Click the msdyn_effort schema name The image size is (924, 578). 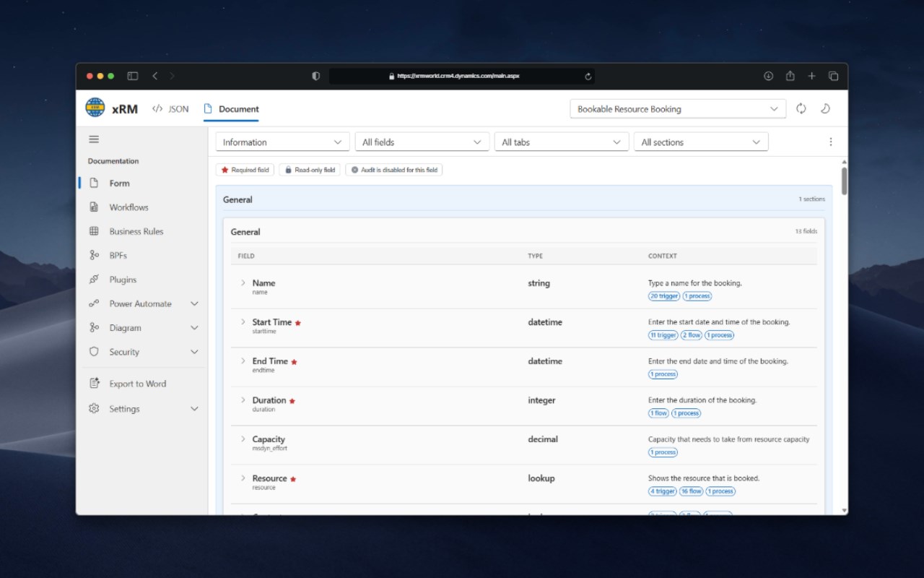(270, 449)
